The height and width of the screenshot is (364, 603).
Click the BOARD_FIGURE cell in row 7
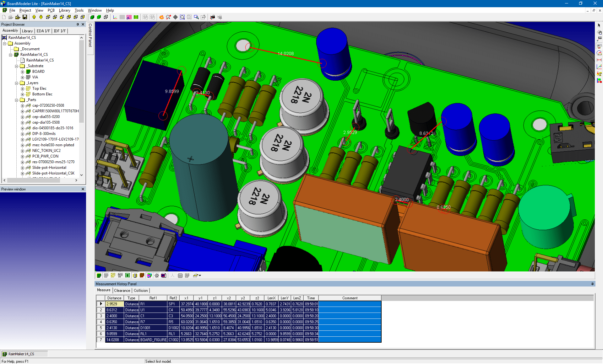153,340
